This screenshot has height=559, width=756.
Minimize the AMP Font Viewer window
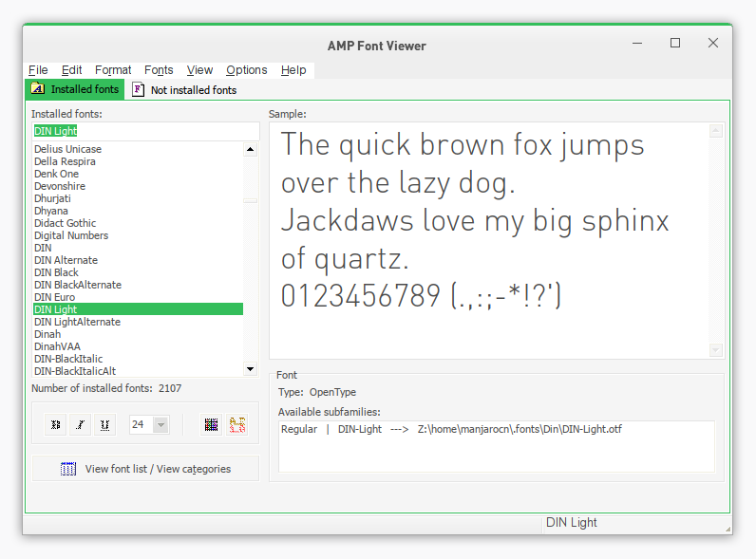(x=637, y=43)
